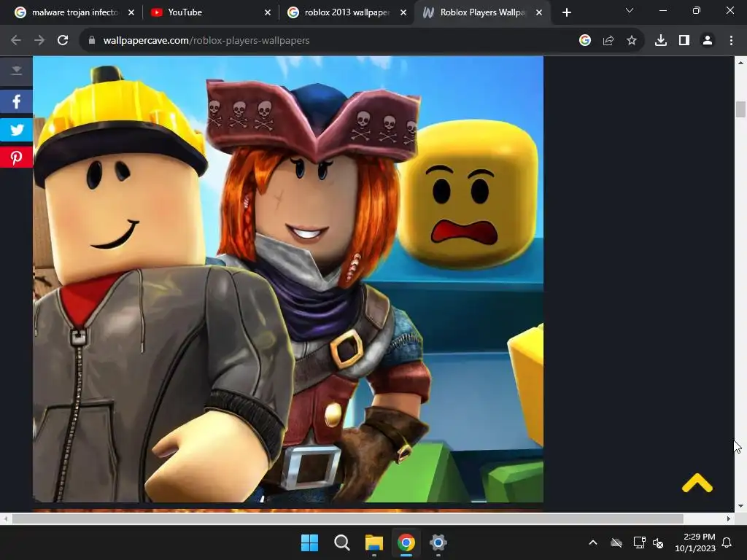Open the network display tray icon
Image resolution: width=747 pixels, height=560 pixels.
point(639,542)
